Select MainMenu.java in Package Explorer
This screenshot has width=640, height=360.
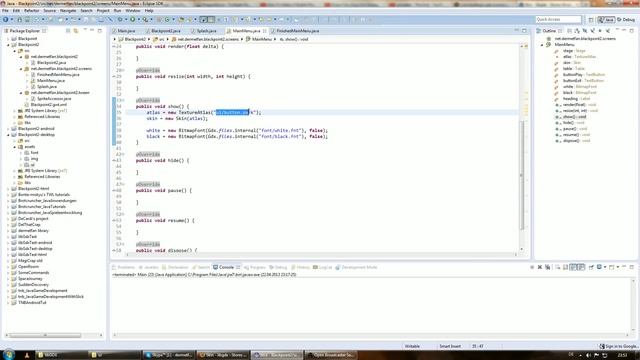coord(51,81)
